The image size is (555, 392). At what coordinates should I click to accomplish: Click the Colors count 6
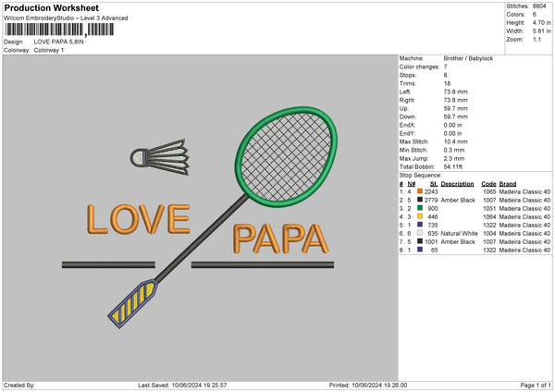535,15
